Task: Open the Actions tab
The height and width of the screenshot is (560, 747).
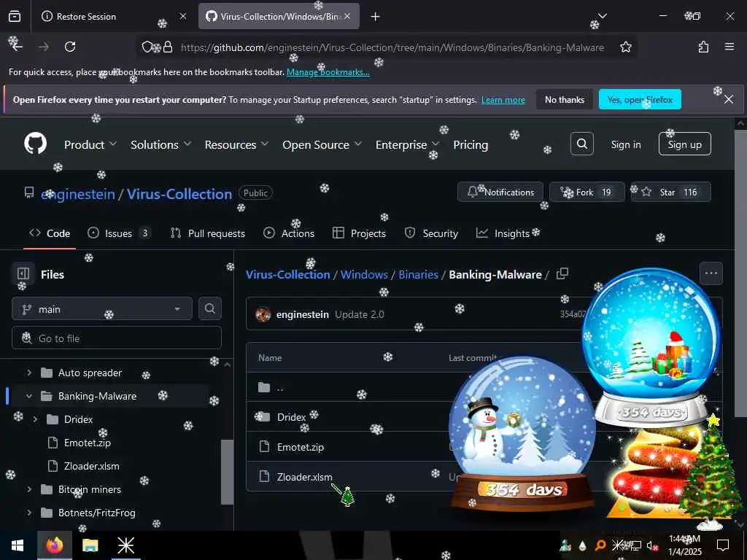Action: [x=289, y=233]
